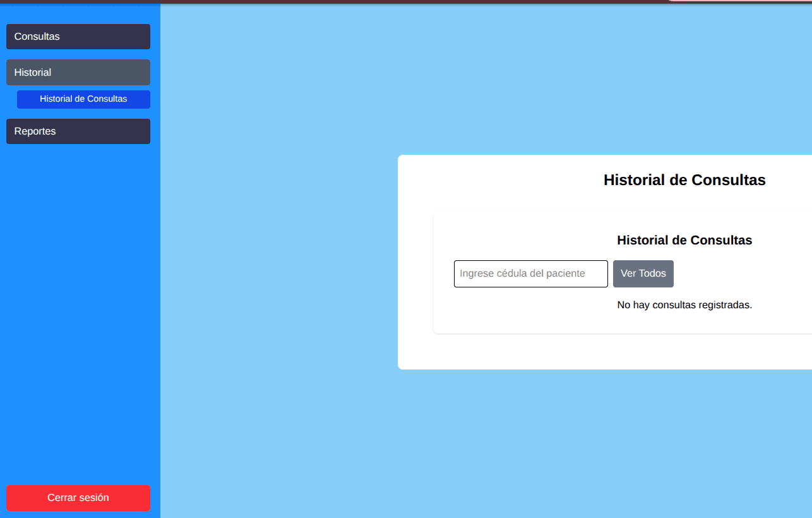Click the empty sidebar area below Reportes
Screen dimensions: 812x518
(x=80, y=314)
